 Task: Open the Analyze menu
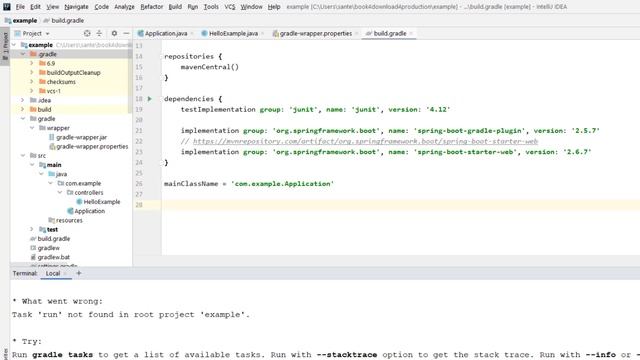click(124, 7)
